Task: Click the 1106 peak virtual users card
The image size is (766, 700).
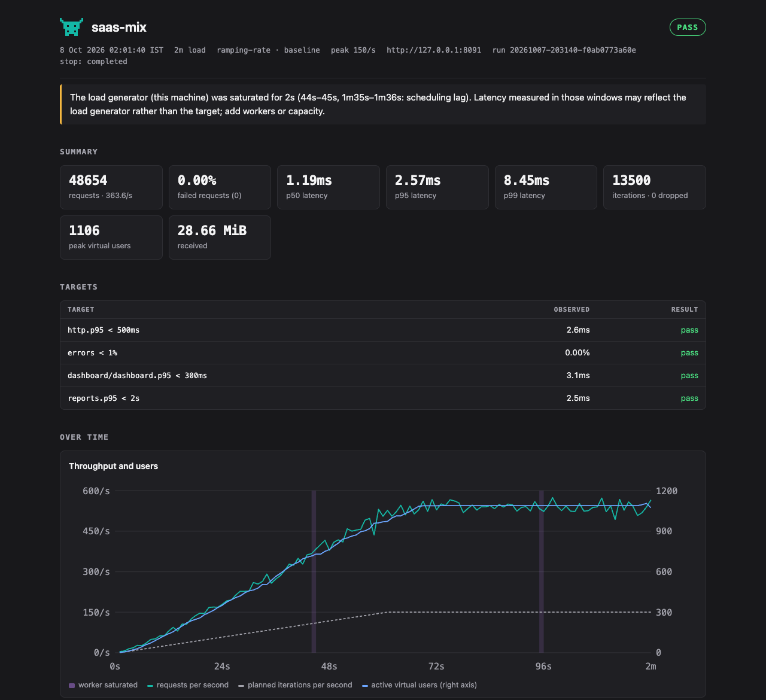Action: tap(111, 238)
